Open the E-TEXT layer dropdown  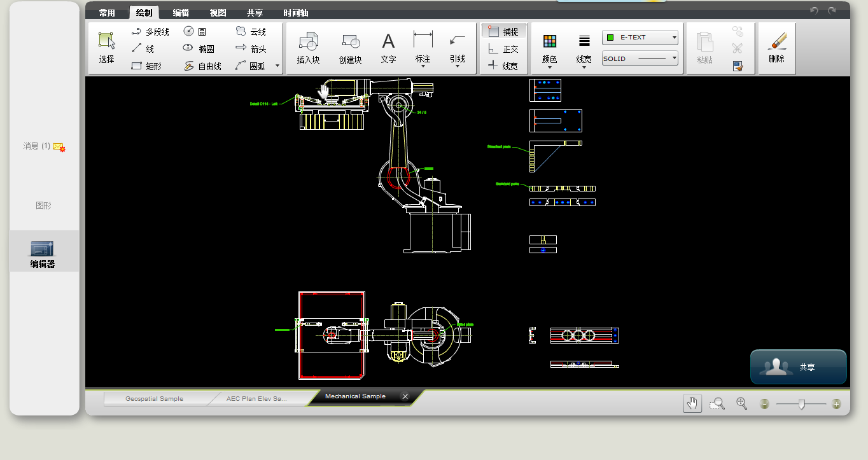640,38
